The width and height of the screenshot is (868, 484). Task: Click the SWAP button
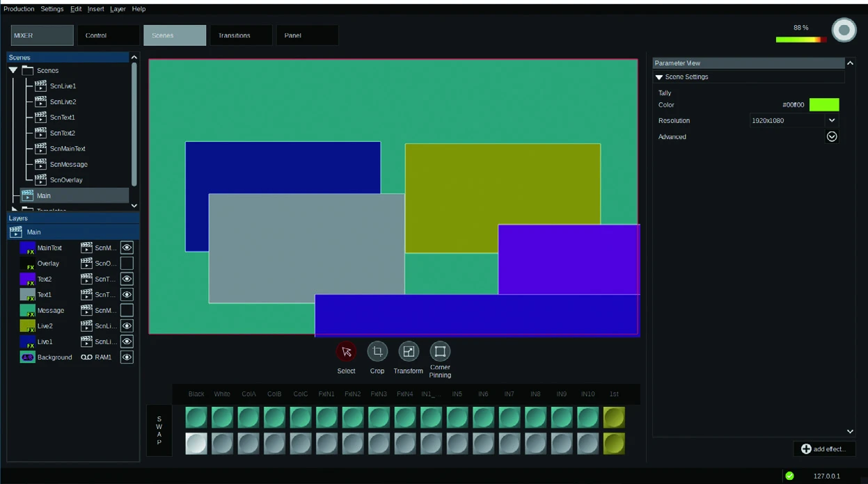click(x=159, y=430)
